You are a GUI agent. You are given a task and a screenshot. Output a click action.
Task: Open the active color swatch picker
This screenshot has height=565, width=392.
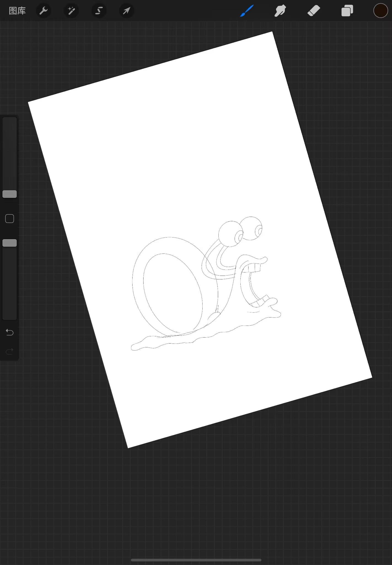pos(380,11)
